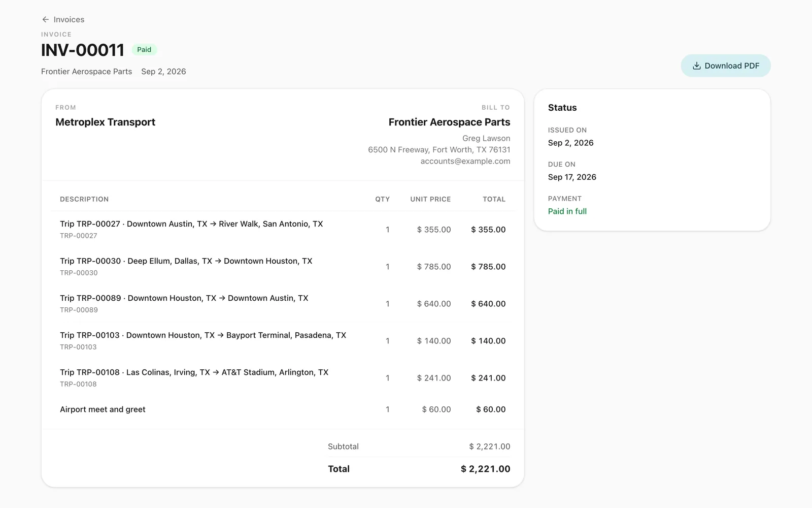Click the Subtotal label
Image resolution: width=812 pixels, height=508 pixels.
[x=343, y=447]
